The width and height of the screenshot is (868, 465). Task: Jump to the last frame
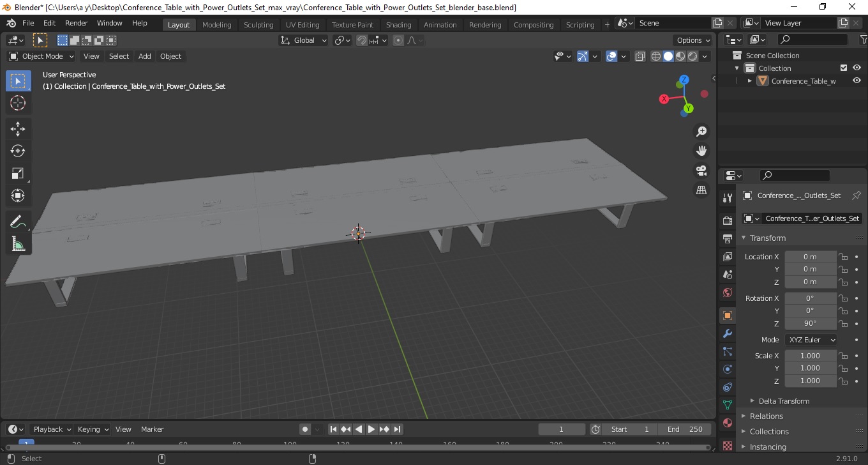pyautogui.click(x=397, y=429)
